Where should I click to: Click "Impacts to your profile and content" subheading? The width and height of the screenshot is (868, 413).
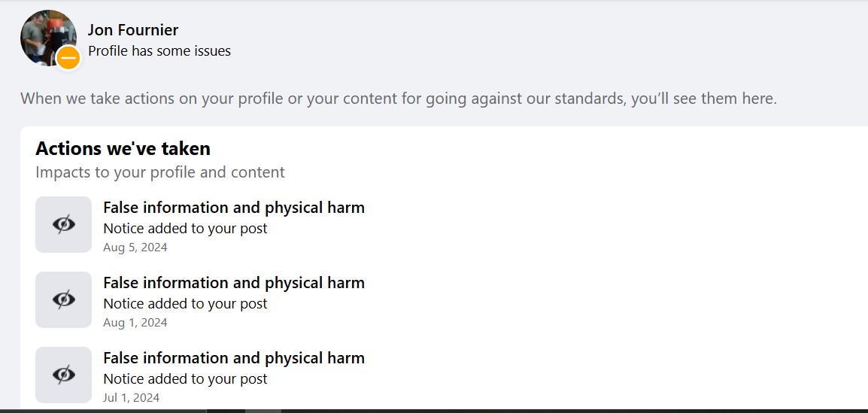click(160, 172)
